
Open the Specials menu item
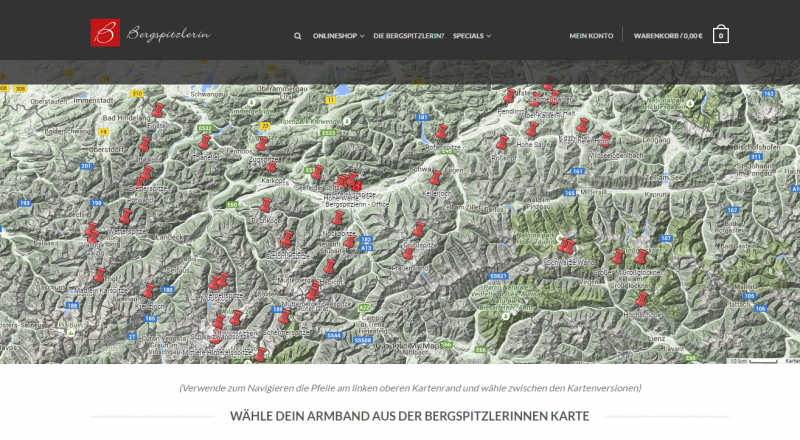point(468,36)
